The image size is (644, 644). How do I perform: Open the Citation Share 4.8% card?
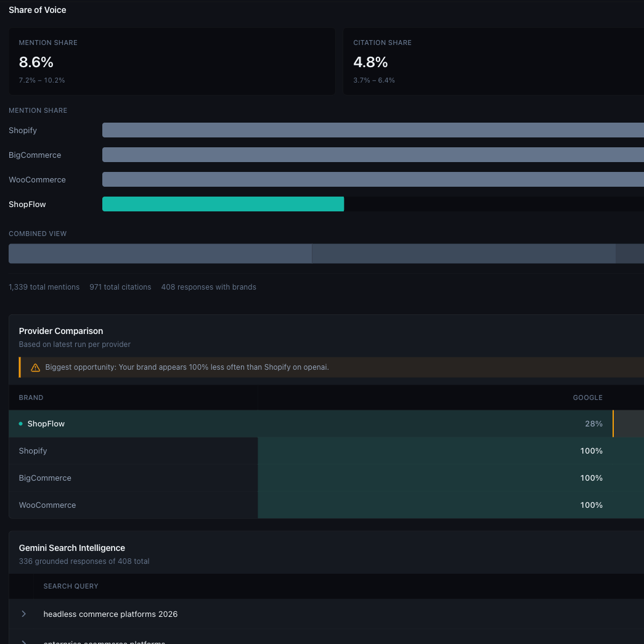(493, 61)
